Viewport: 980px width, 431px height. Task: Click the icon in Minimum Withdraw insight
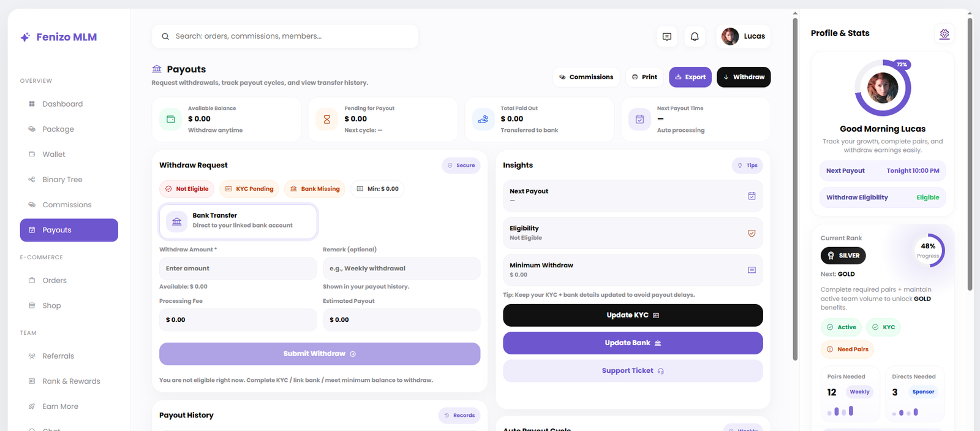coord(752,270)
